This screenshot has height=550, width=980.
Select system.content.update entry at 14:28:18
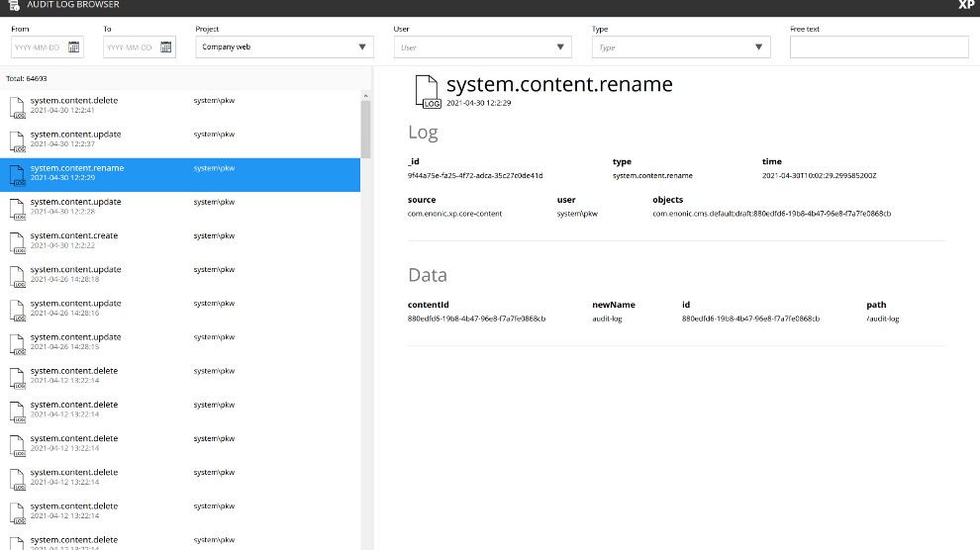coord(180,276)
